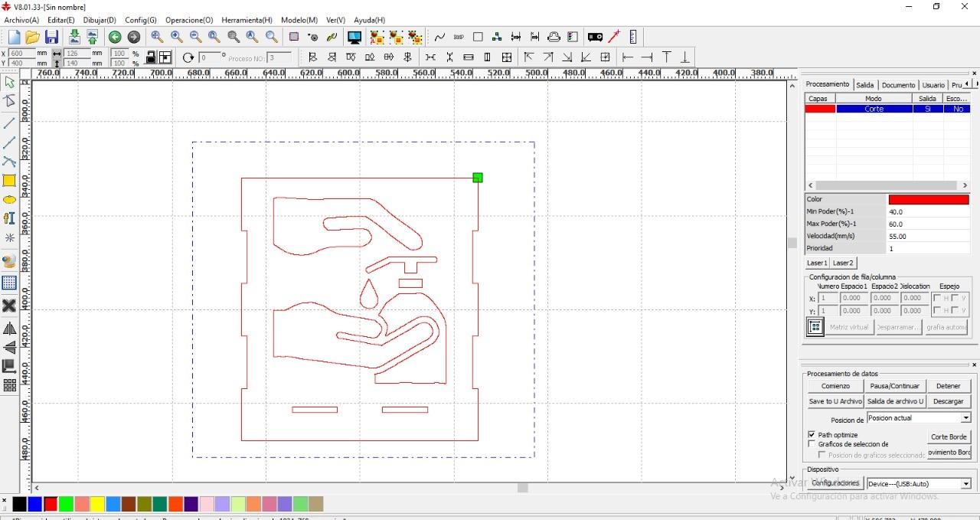The height and width of the screenshot is (520, 980).
Task: Open a file with the folder icon
Action: point(32,37)
